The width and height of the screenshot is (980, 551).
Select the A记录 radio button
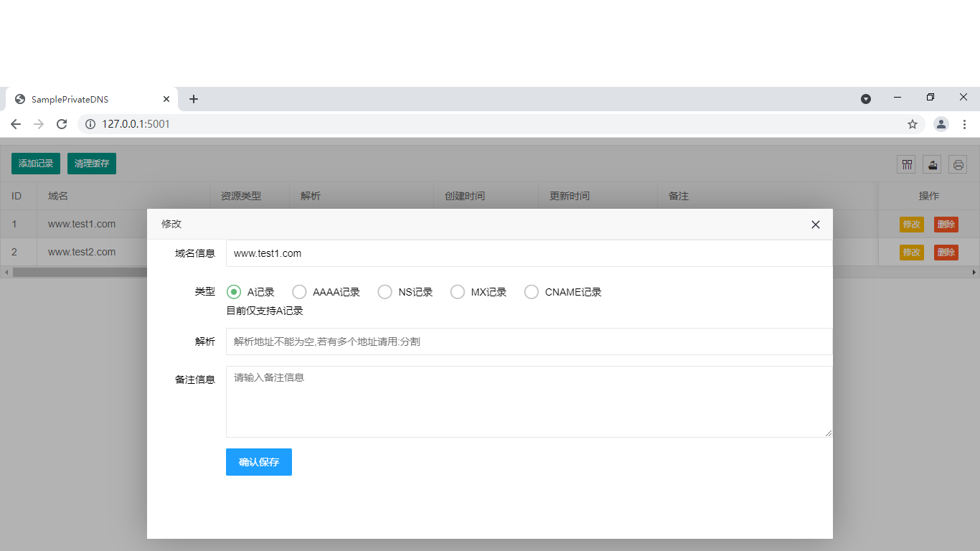click(250, 292)
